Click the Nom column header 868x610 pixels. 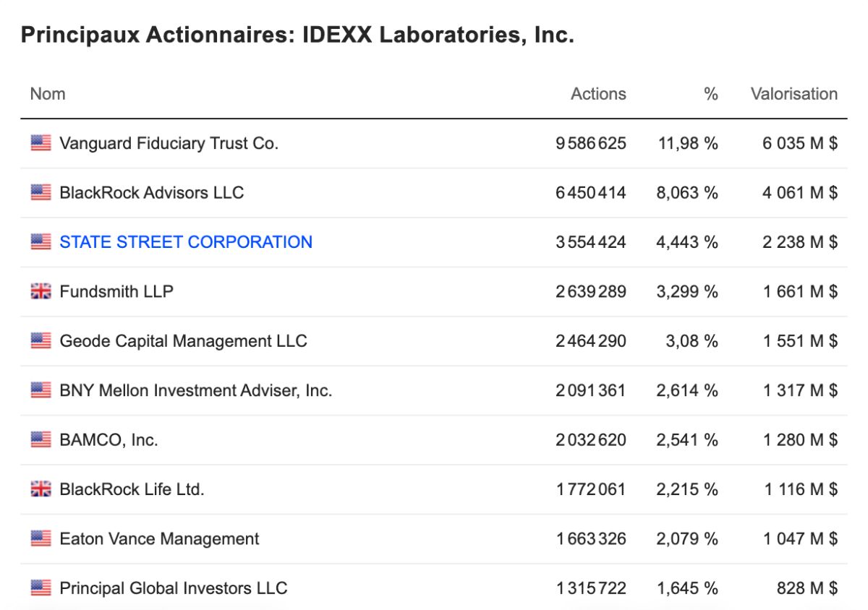pyautogui.click(x=48, y=94)
